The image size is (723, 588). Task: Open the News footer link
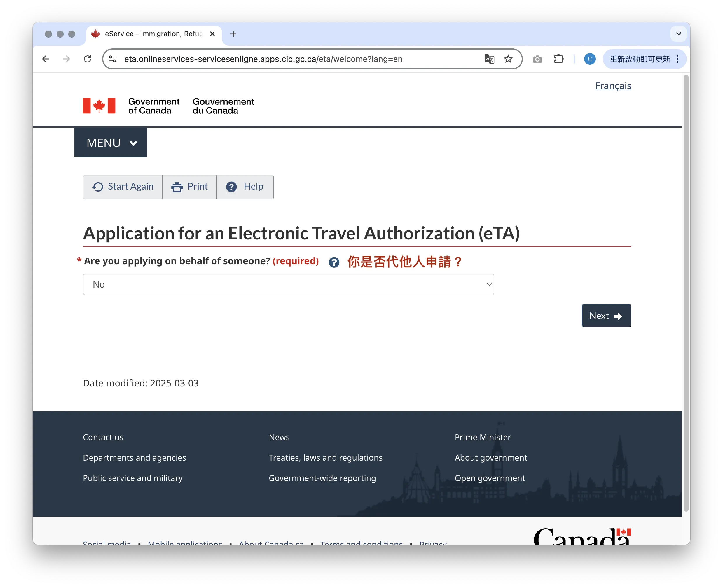(x=279, y=437)
